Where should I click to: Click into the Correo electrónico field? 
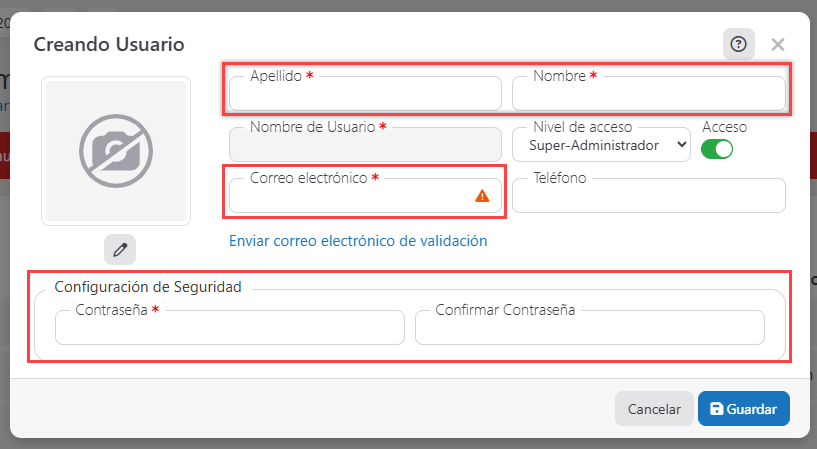tap(350, 197)
